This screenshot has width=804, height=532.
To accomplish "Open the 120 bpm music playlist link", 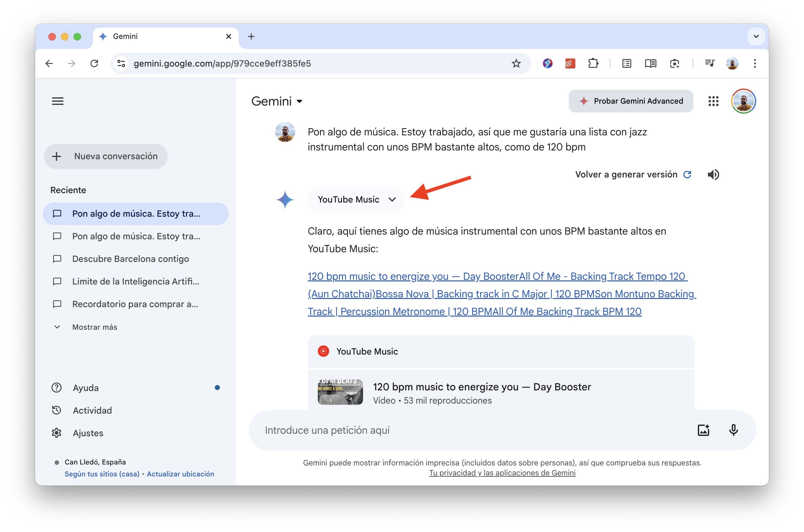I will 502,294.
